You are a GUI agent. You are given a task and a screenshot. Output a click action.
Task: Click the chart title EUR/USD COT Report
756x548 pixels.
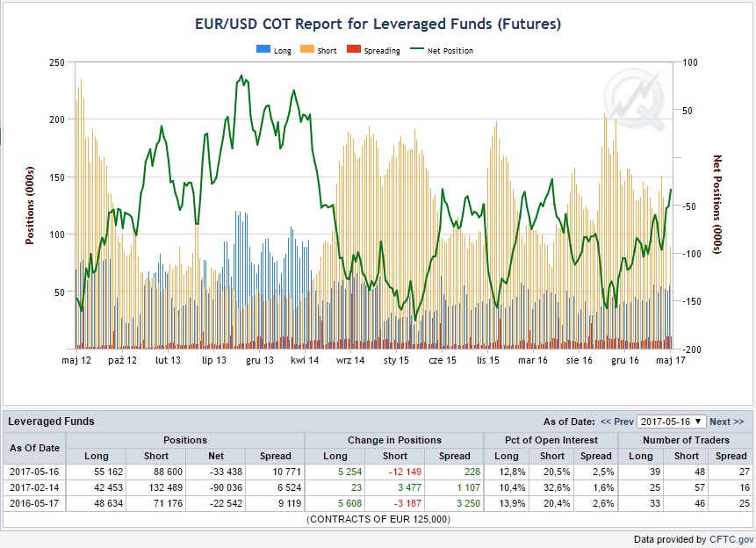click(x=378, y=24)
